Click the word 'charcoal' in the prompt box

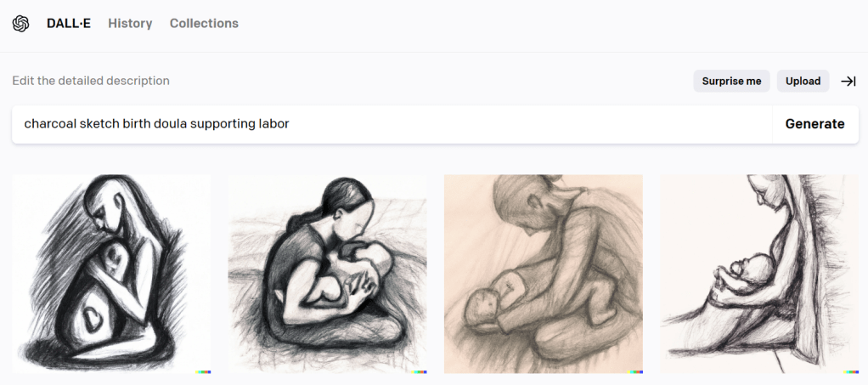[x=50, y=123]
